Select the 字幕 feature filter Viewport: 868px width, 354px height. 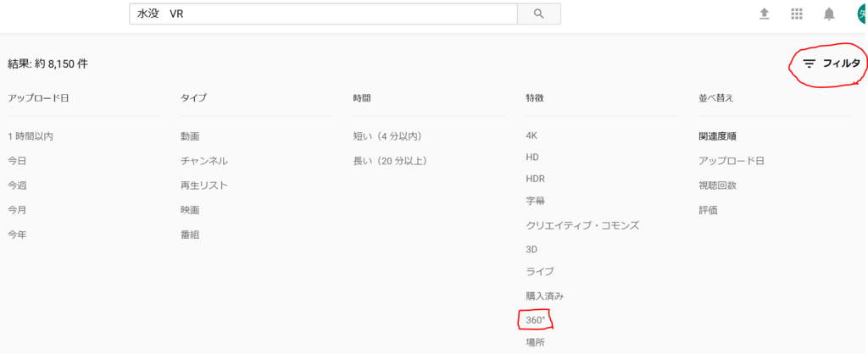coord(536,200)
